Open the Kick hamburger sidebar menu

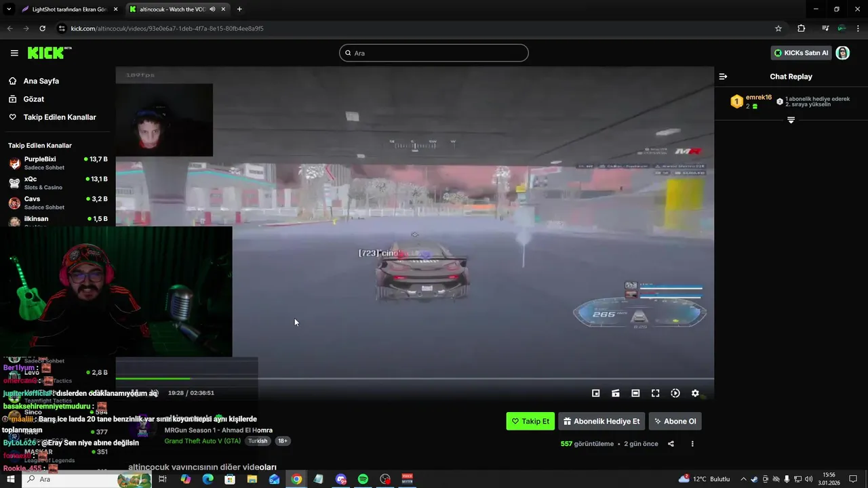tap(14, 53)
